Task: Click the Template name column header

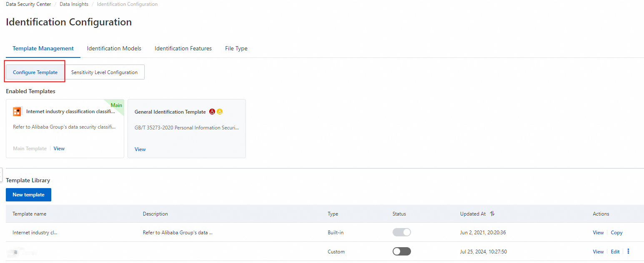Action: 29,214
